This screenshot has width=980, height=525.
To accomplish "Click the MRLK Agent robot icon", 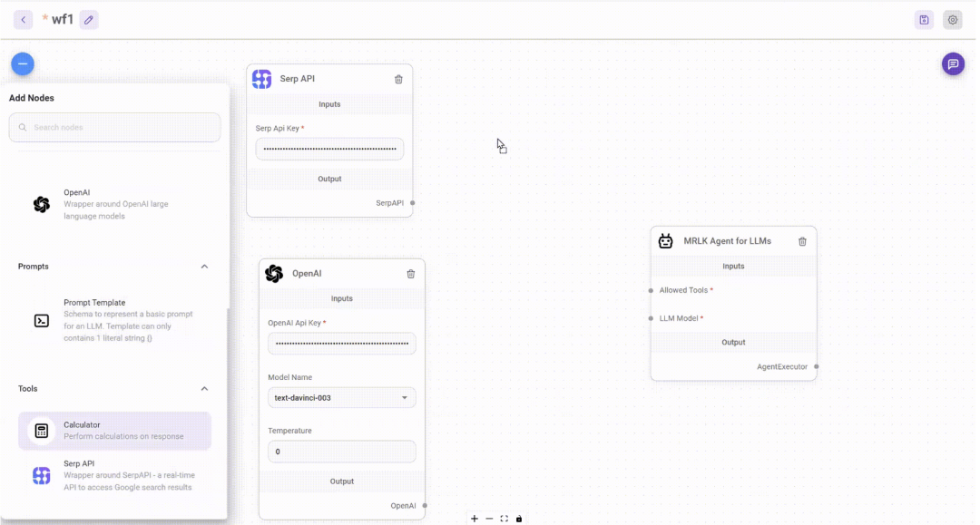I will pyautogui.click(x=666, y=241).
